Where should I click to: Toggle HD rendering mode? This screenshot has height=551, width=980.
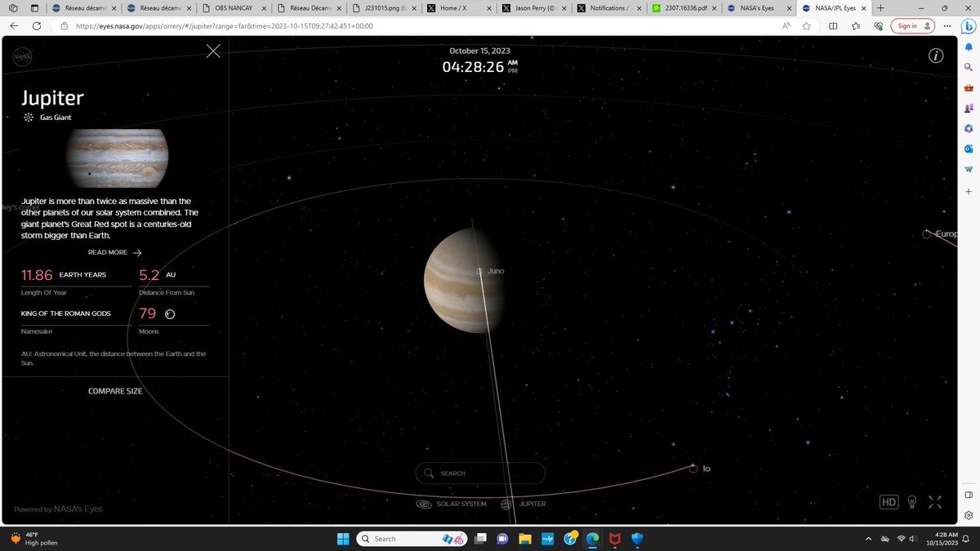coord(889,502)
